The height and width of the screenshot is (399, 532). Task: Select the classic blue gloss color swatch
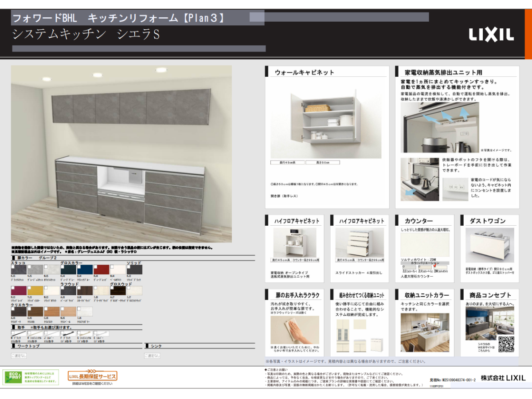pos(85,270)
